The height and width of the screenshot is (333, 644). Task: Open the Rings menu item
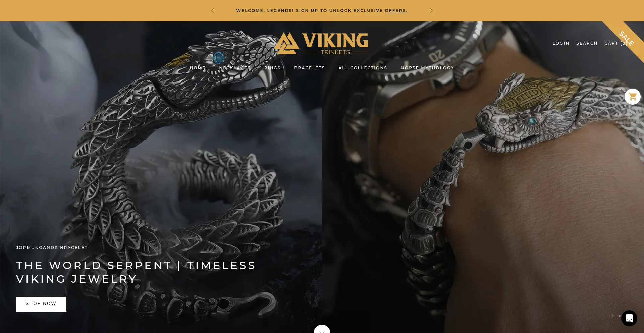click(x=272, y=68)
